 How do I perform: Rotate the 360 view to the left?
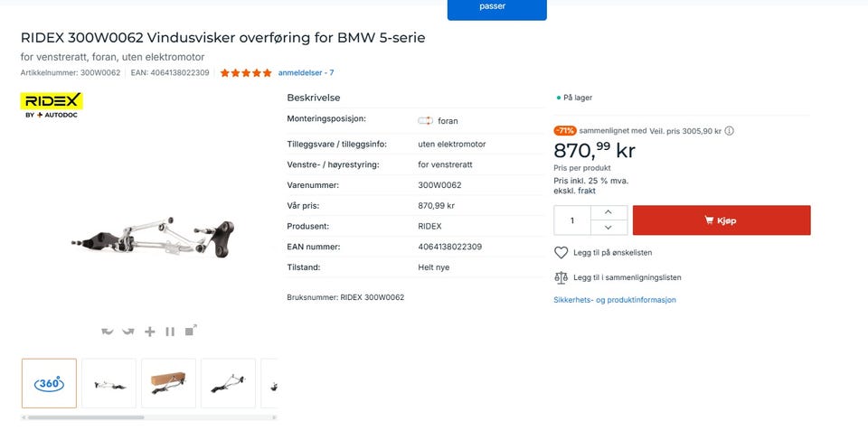(x=107, y=331)
